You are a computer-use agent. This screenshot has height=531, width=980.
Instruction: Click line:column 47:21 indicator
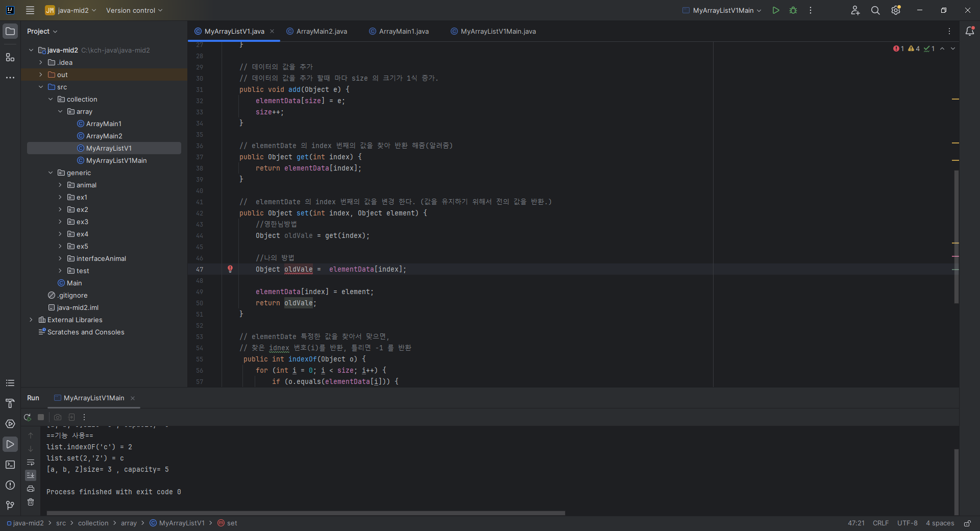[x=856, y=523]
